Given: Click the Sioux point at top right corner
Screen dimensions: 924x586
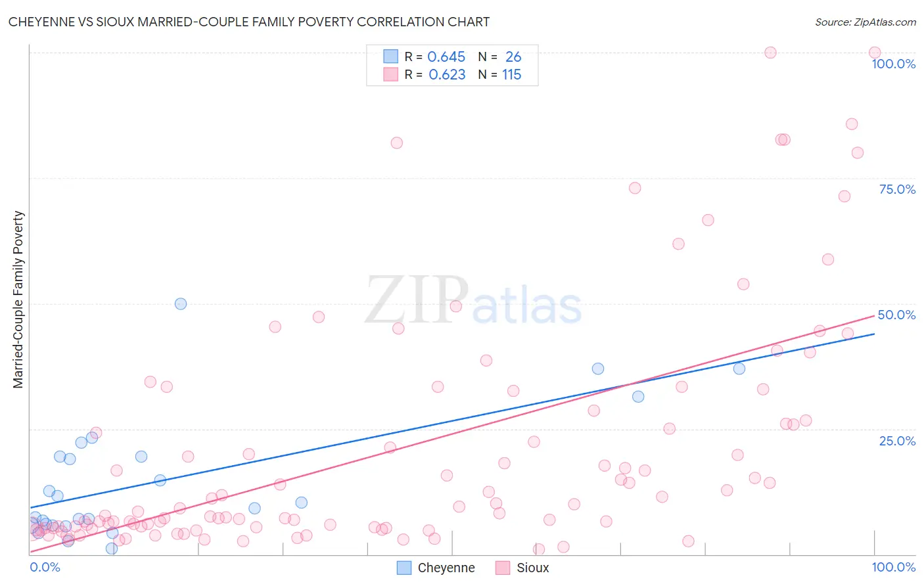Looking at the screenshot, I should (x=875, y=53).
